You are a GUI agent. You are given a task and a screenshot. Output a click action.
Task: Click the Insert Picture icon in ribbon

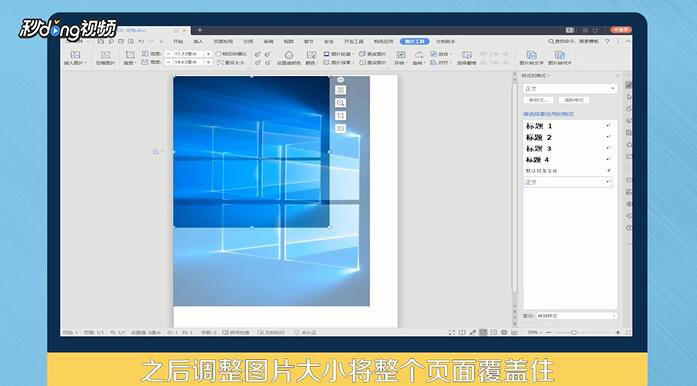(75, 55)
